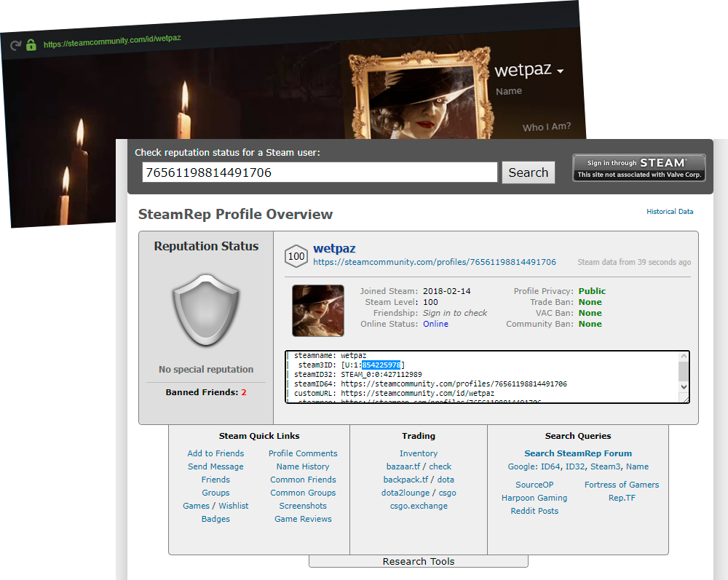Image resolution: width=728 pixels, height=580 pixels.
Task: Open Game Reviews link
Action: click(x=303, y=519)
